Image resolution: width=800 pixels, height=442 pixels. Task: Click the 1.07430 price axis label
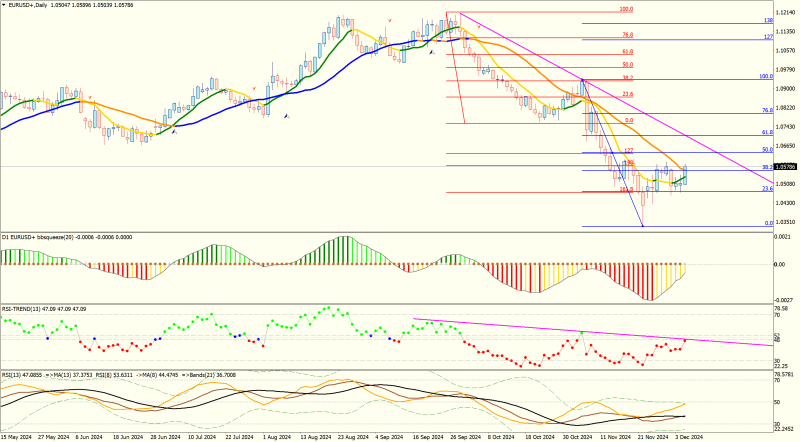coord(785,127)
